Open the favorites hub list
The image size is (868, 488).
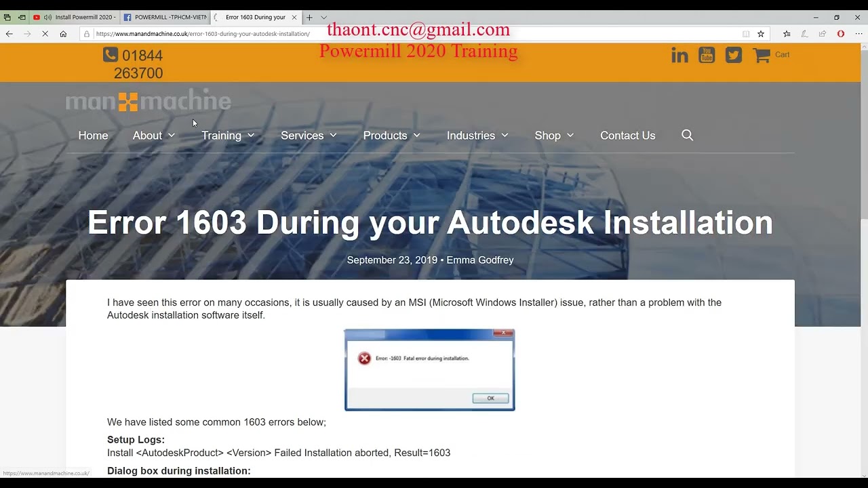coord(787,34)
